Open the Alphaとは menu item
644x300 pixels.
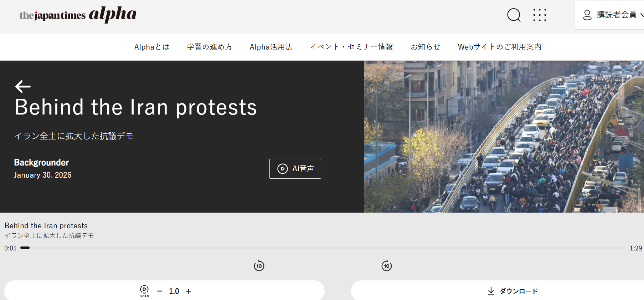[152, 47]
